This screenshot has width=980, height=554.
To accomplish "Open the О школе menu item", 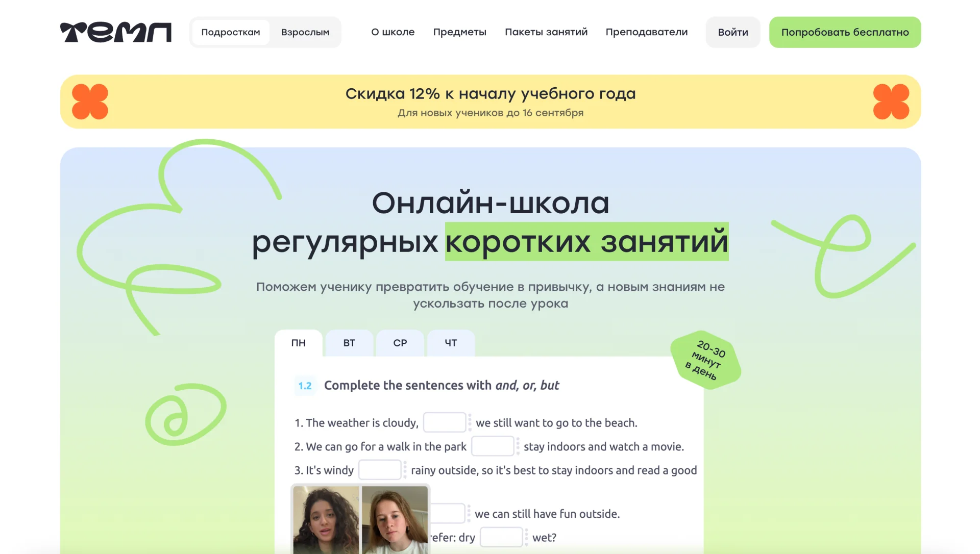I will (393, 32).
